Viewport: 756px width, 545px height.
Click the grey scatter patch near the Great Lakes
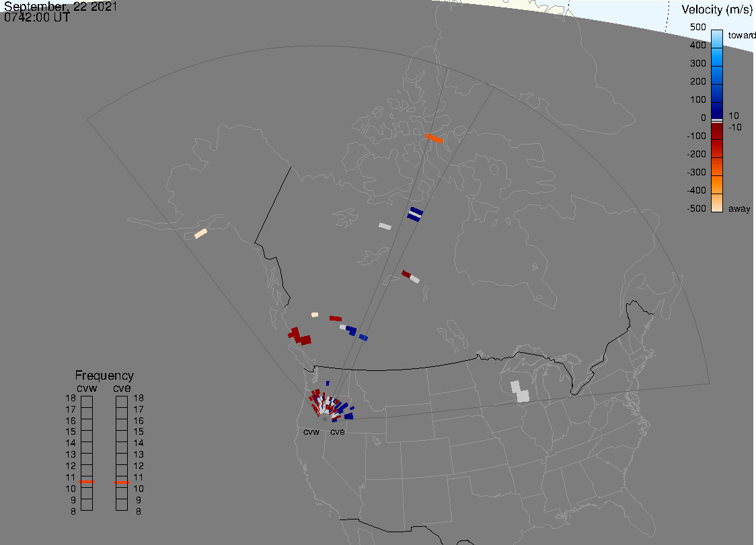(520, 392)
